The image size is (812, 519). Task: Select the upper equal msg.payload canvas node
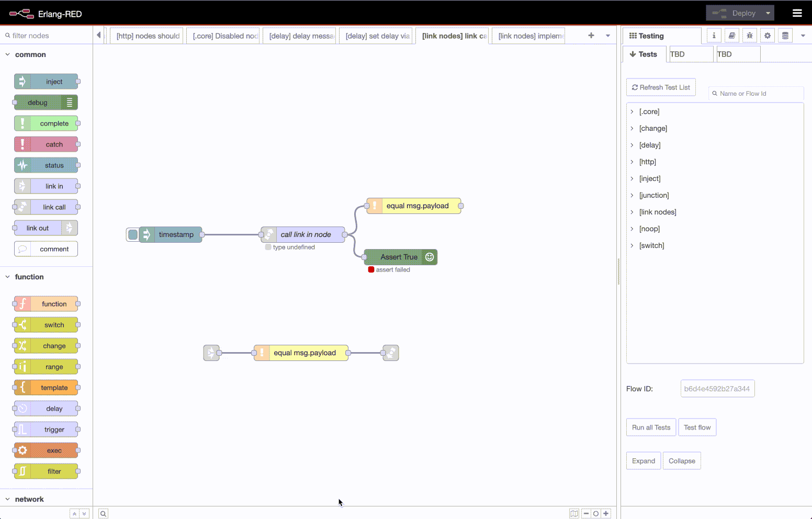point(414,206)
